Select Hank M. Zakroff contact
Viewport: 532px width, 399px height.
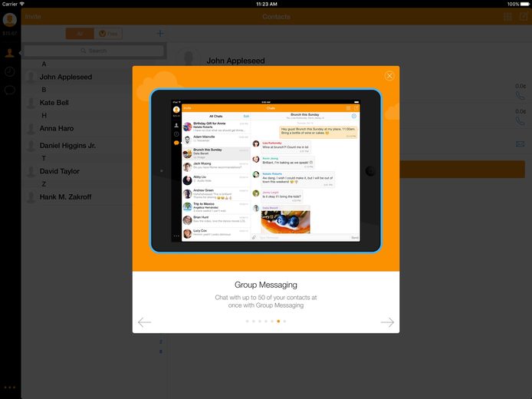point(78,197)
